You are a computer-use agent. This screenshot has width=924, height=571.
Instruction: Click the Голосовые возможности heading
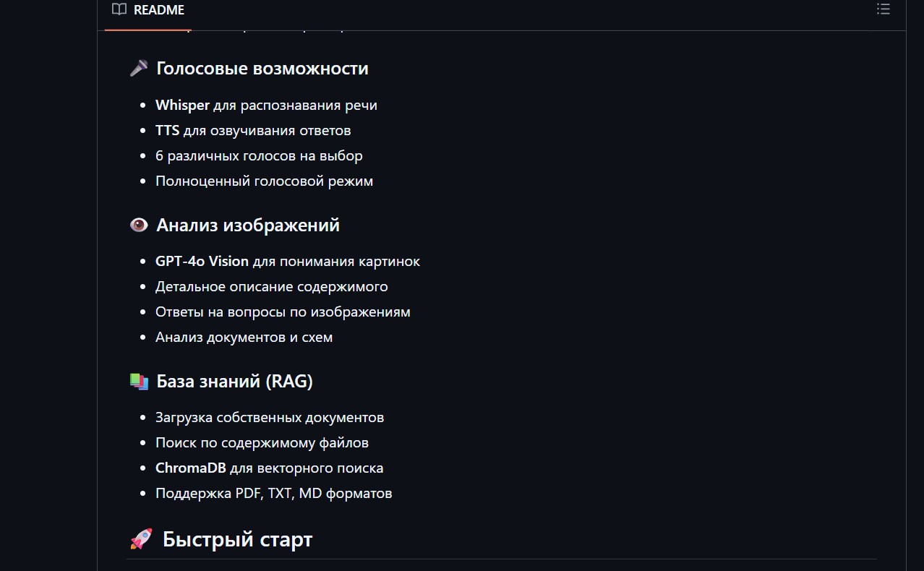click(262, 69)
